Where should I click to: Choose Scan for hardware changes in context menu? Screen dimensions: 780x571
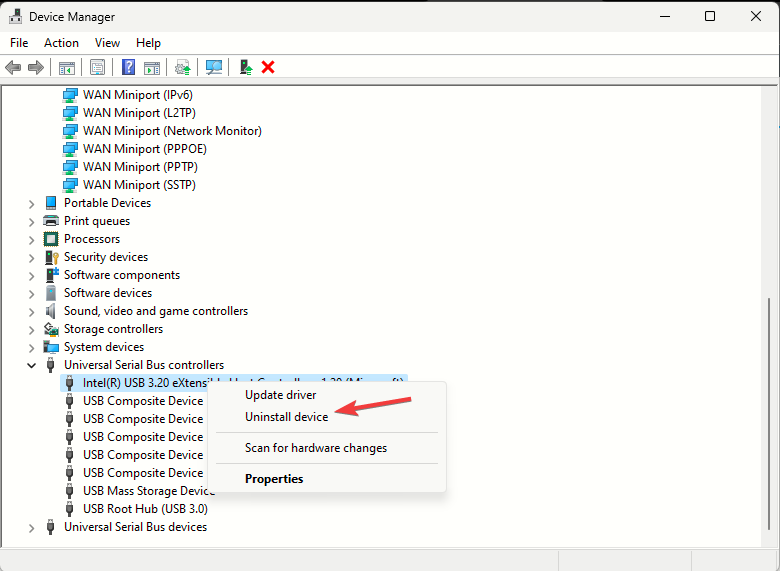pos(316,448)
